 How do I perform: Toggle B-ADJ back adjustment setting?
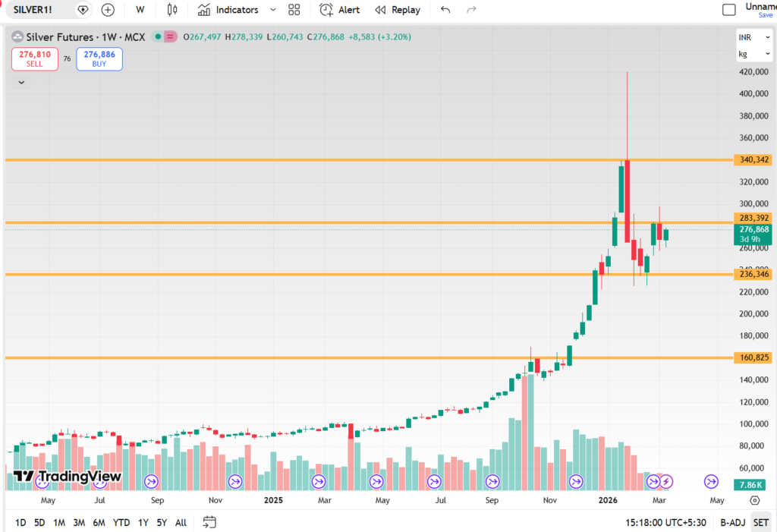(732, 522)
